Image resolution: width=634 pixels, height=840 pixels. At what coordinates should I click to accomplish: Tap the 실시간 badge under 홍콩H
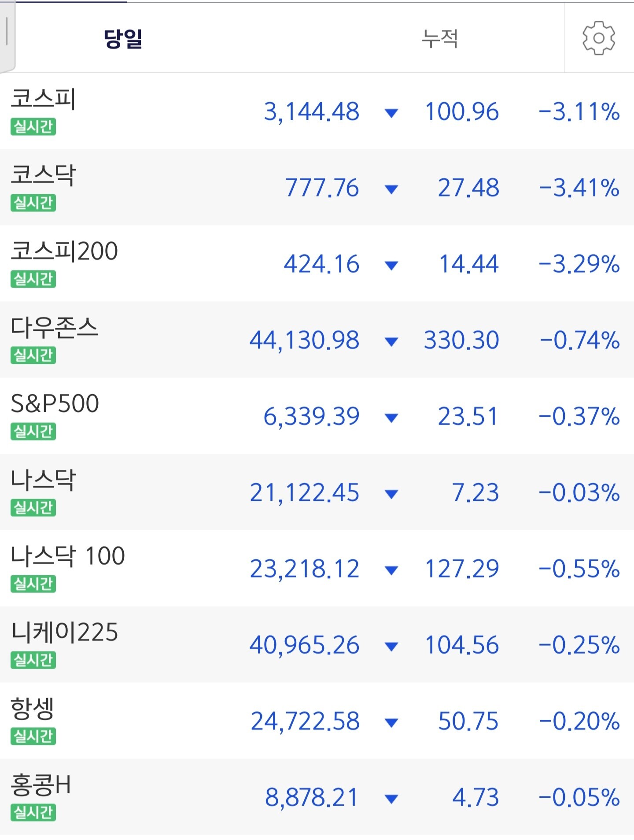click(x=33, y=812)
